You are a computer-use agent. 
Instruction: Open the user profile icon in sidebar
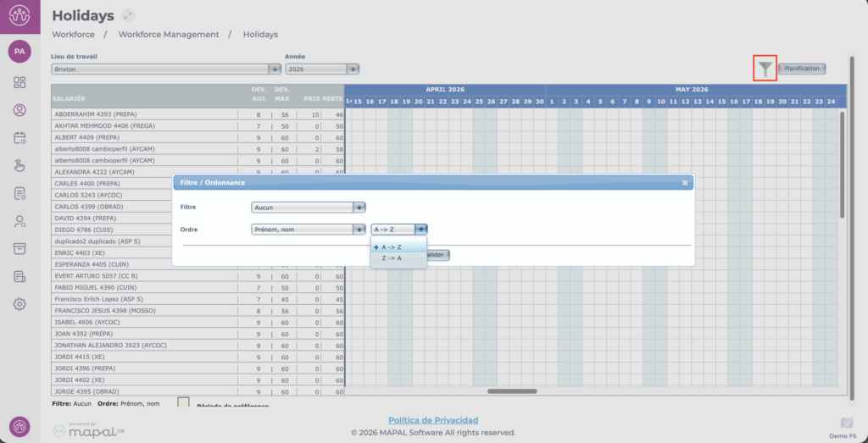[x=19, y=110]
